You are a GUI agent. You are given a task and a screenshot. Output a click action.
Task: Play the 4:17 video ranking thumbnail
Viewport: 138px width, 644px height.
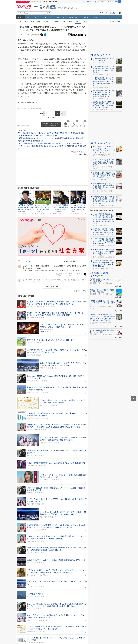[x=119, y=216]
